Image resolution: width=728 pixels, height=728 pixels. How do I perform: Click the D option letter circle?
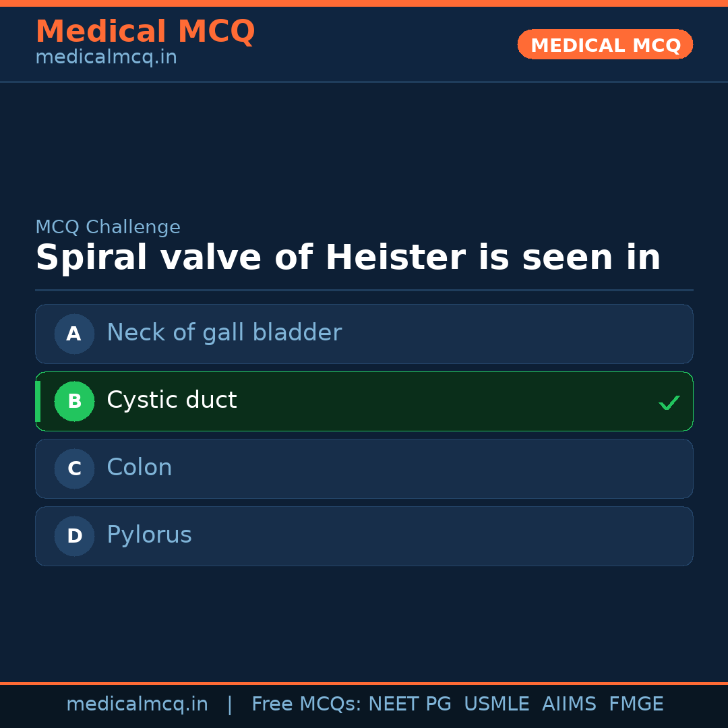click(74, 536)
